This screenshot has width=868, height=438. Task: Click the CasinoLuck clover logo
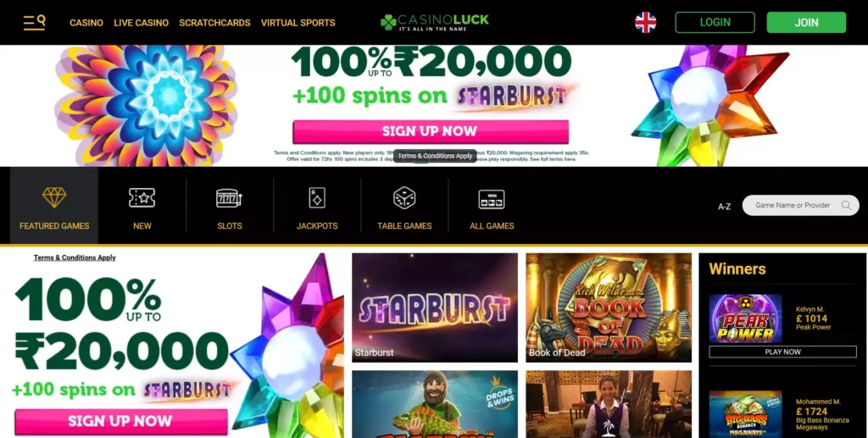pos(435,22)
